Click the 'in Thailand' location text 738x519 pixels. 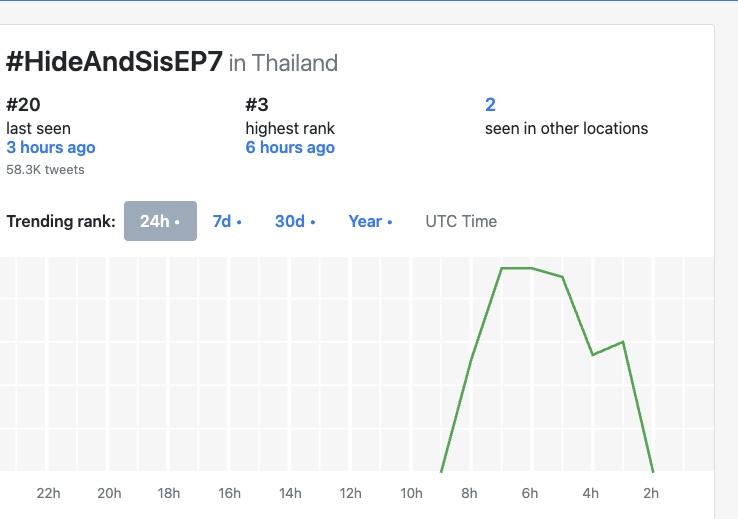pyautogui.click(x=283, y=63)
